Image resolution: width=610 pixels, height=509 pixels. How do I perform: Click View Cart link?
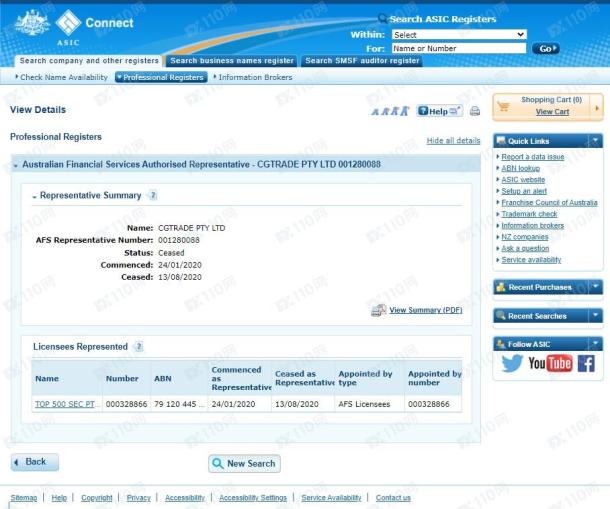[x=552, y=112]
